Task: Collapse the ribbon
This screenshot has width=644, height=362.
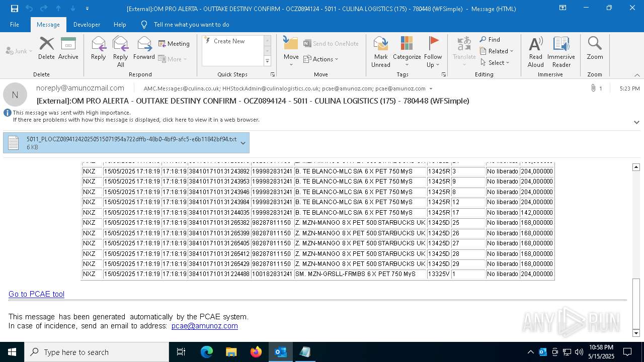Action: [636, 75]
